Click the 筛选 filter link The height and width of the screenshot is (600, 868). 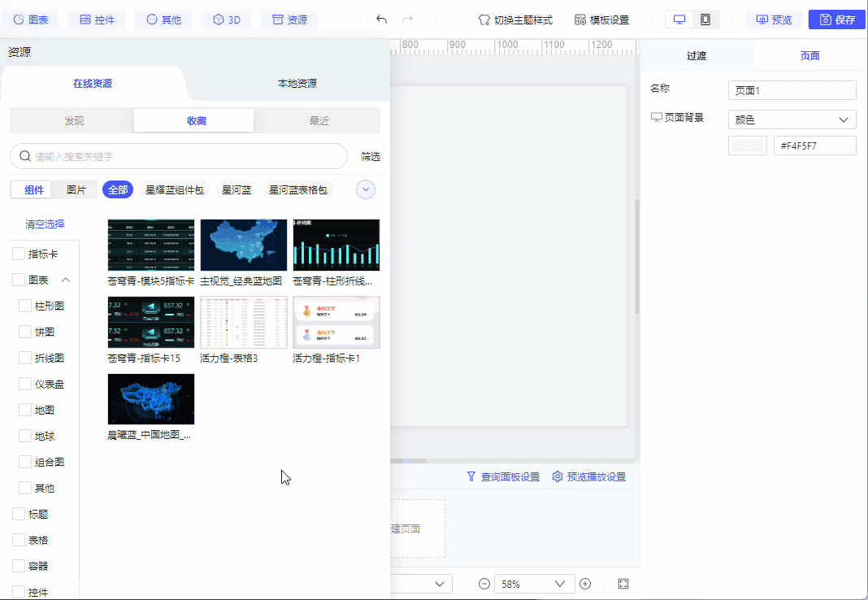(371, 157)
